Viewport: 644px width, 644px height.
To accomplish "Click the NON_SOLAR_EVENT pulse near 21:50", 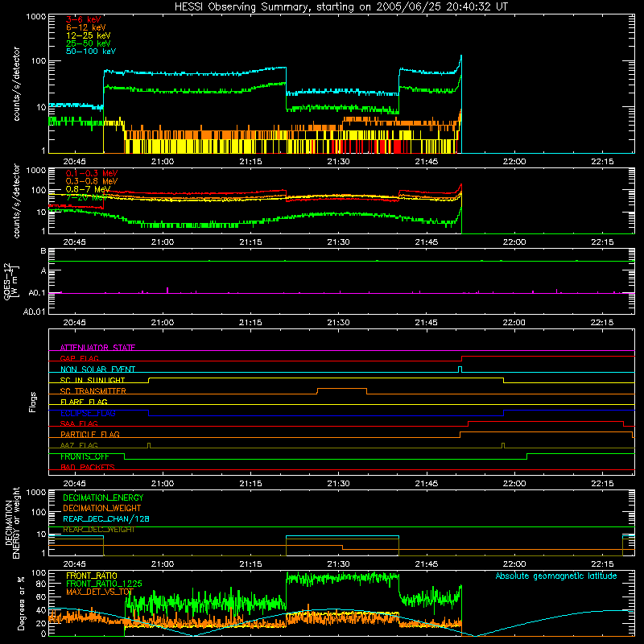I will [x=460, y=369].
